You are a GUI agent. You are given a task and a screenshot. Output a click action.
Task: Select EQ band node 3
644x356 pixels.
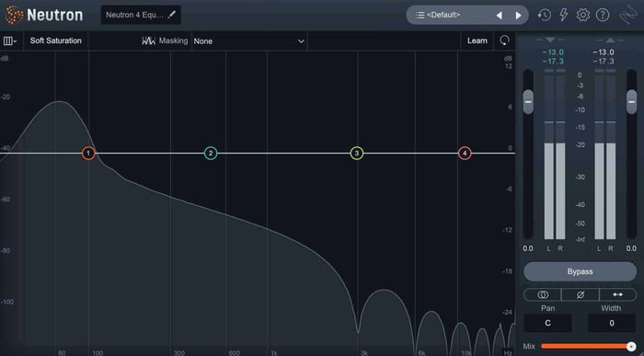pos(357,153)
